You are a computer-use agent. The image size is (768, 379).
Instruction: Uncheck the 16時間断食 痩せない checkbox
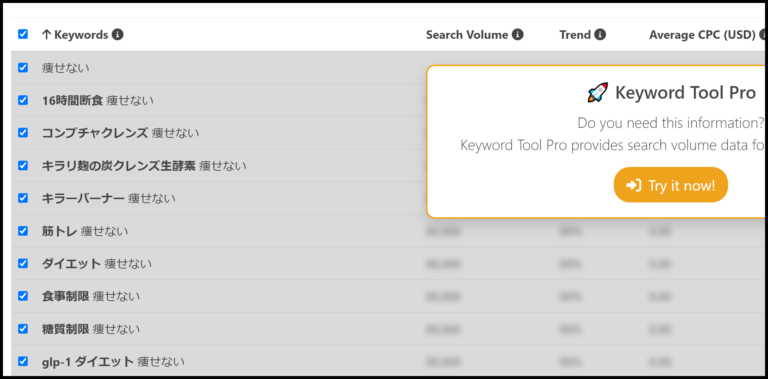[x=23, y=100]
